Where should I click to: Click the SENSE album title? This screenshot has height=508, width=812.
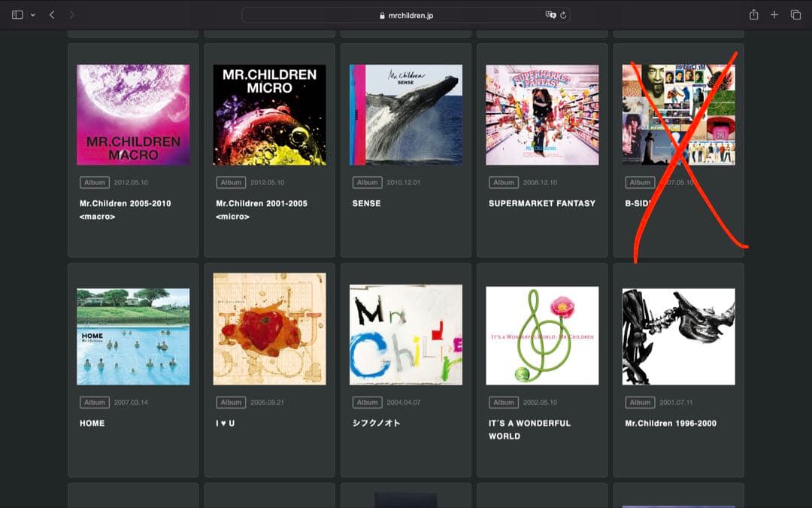point(367,203)
